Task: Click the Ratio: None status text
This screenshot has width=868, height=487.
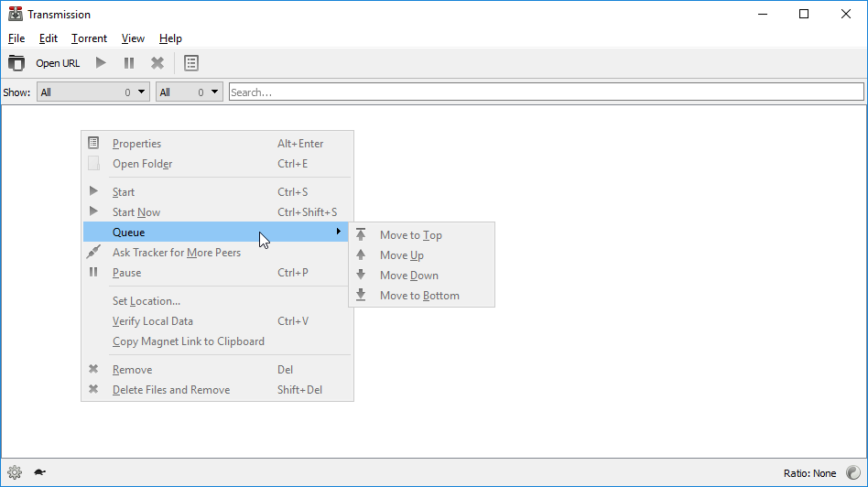Action: pyautogui.click(x=809, y=473)
